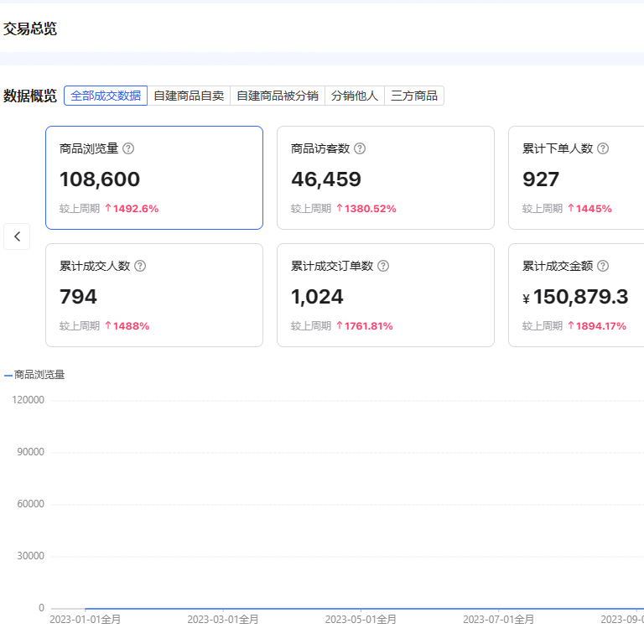Image resolution: width=644 pixels, height=644 pixels.
Task: Switch to the 三方商品 tab
Action: click(414, 96)
